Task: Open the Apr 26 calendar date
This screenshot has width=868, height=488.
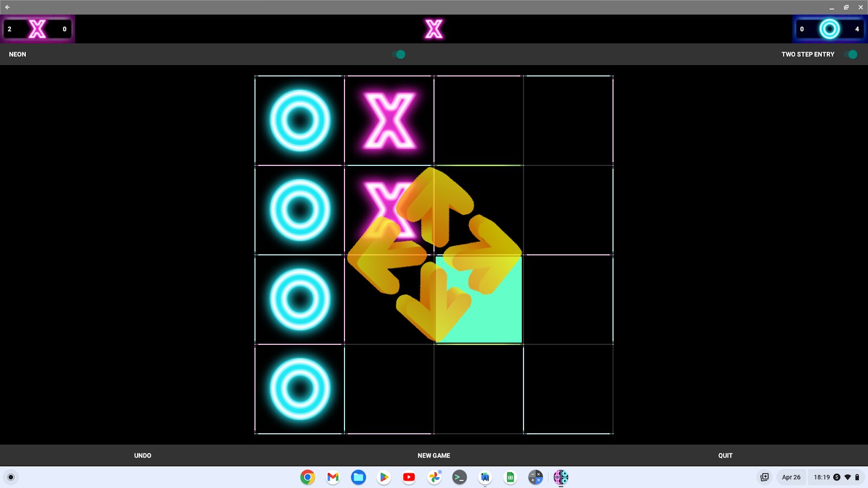Action: pyautogui.click(x=791, y=477)
